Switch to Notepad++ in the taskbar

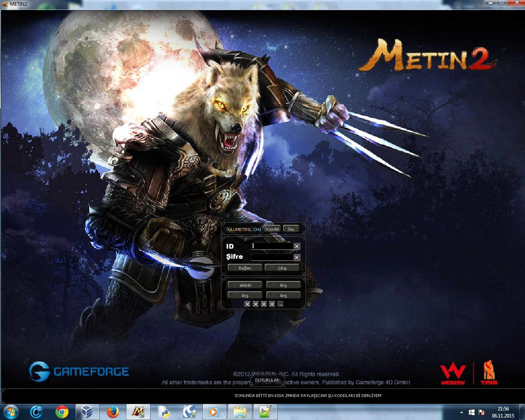265,412
